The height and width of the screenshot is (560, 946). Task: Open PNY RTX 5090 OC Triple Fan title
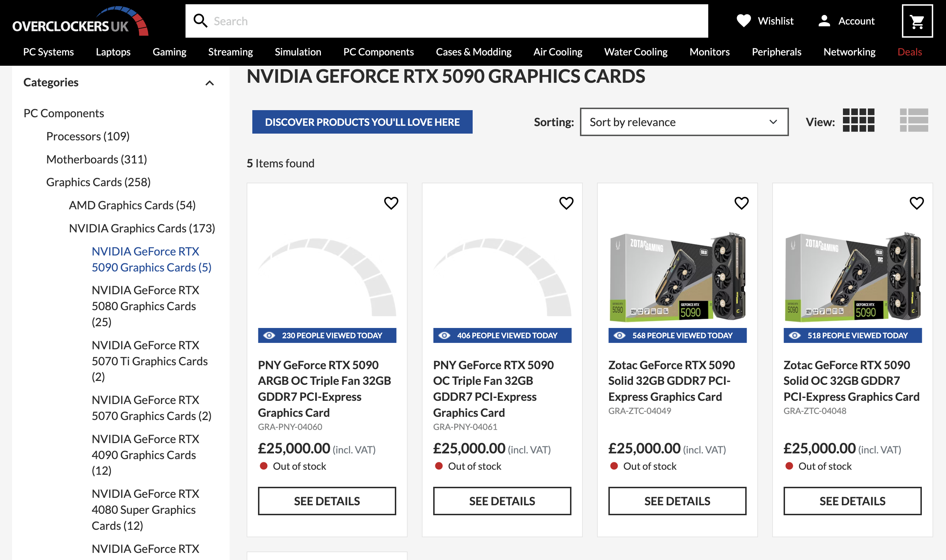[x=493, y=389]
